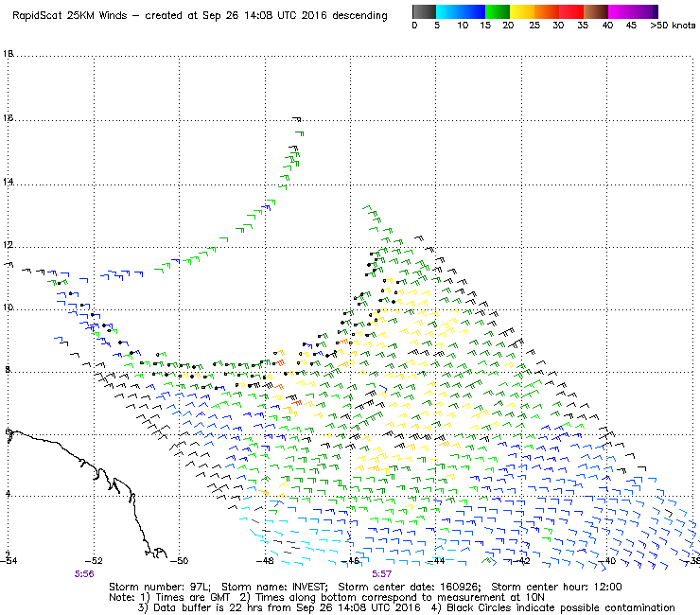
Task: Click the legend tick label 25
Action: tap(534, 26)
